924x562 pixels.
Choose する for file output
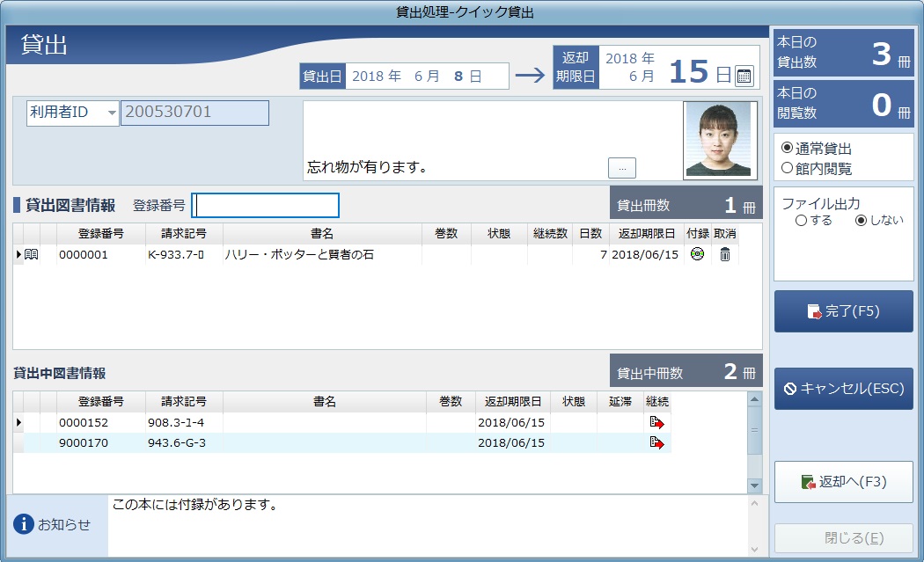tap(801, 221)
